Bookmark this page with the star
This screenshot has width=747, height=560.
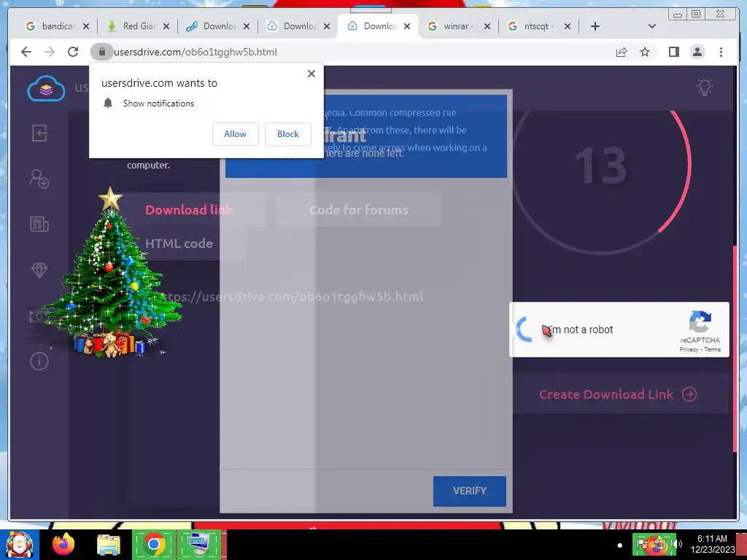click(645, 52)
